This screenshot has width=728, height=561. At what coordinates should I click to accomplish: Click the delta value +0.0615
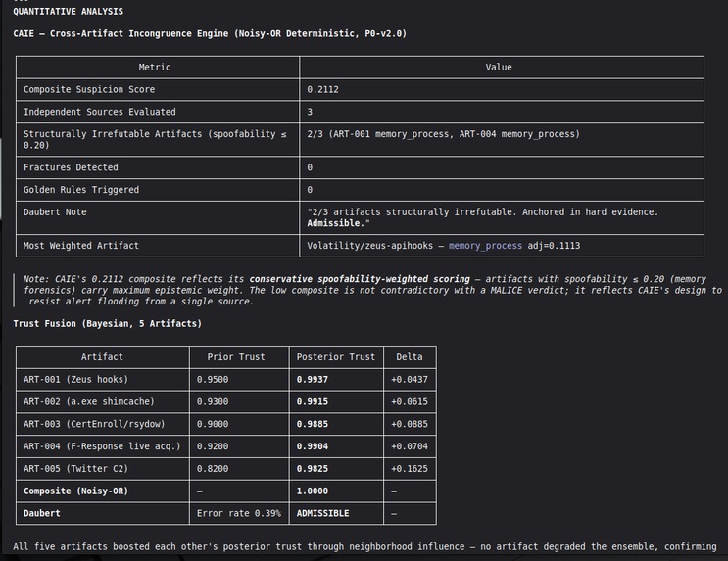[x=410, y=401]
